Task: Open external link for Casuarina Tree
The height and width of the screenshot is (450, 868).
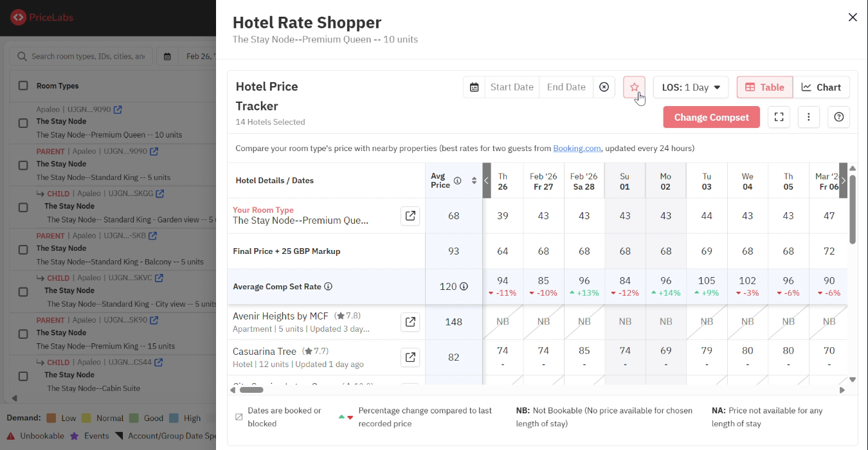Action: click(x=410, y=357)
